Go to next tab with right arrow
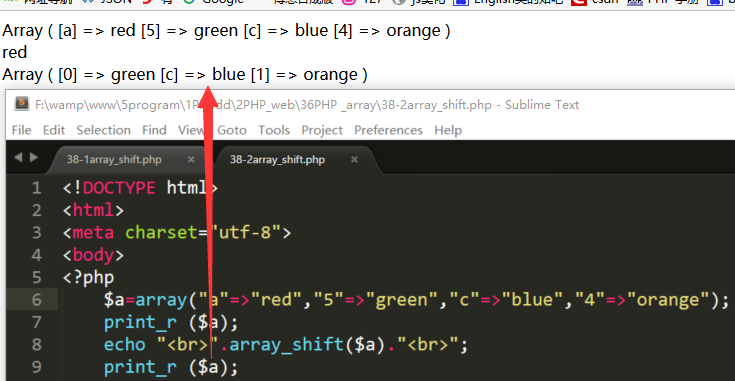This screenshot has width=735, height=381. tap(34, 157)
